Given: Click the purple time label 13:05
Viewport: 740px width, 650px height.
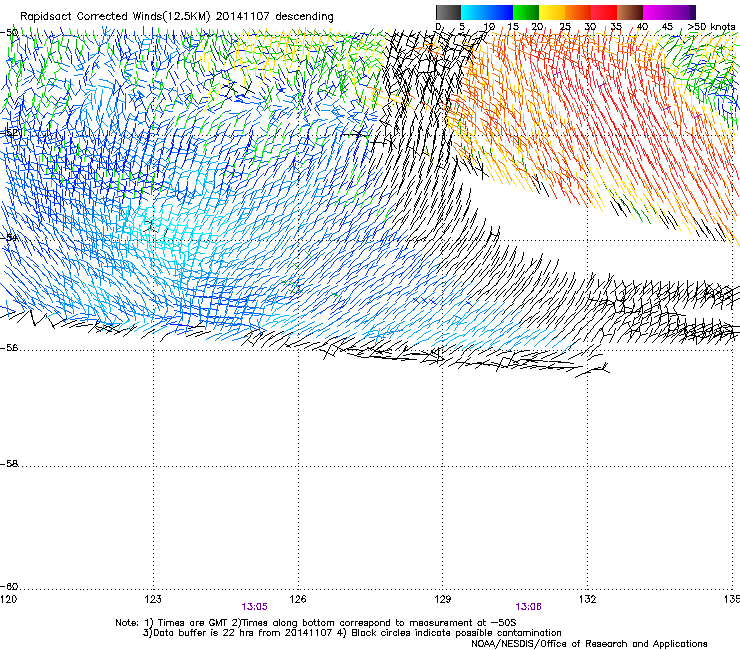Looking at the screenshot, I should pyautogui.click(x=254, y=607).
